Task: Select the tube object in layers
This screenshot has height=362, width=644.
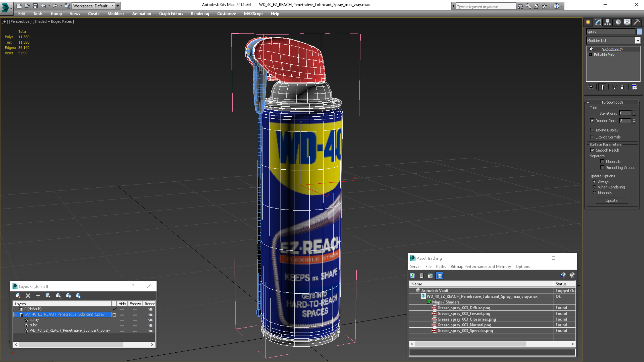Action: (x=33, y=325)
